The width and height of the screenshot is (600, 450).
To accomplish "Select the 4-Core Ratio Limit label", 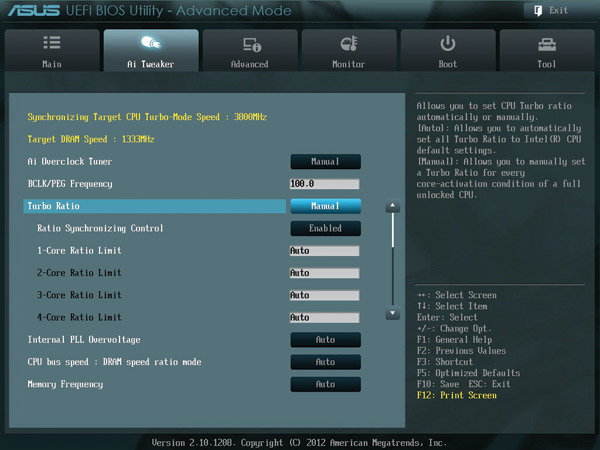I will coord(79,317).
